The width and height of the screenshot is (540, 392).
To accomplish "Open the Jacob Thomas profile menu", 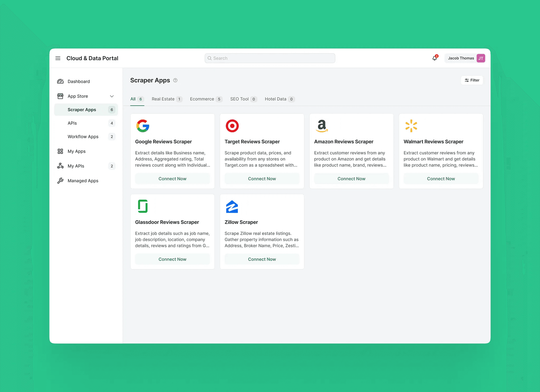I will [x=465, y=58].
